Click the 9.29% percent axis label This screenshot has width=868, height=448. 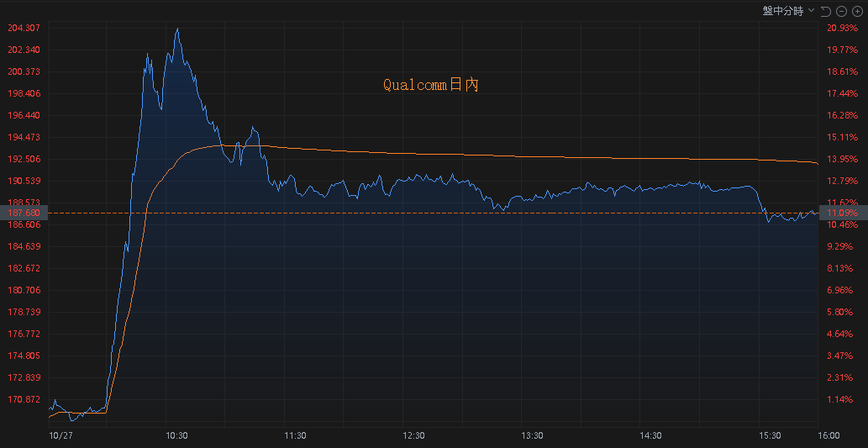click(x=839, y=246)
